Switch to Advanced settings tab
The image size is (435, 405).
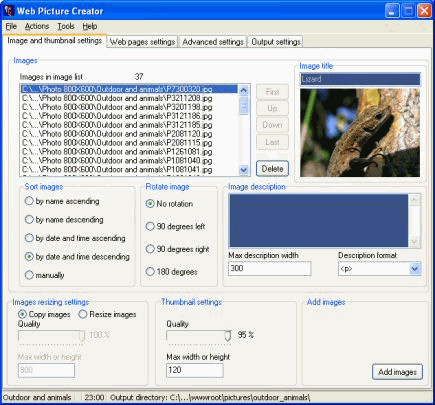pyautogui.click(x=213, y=42)
